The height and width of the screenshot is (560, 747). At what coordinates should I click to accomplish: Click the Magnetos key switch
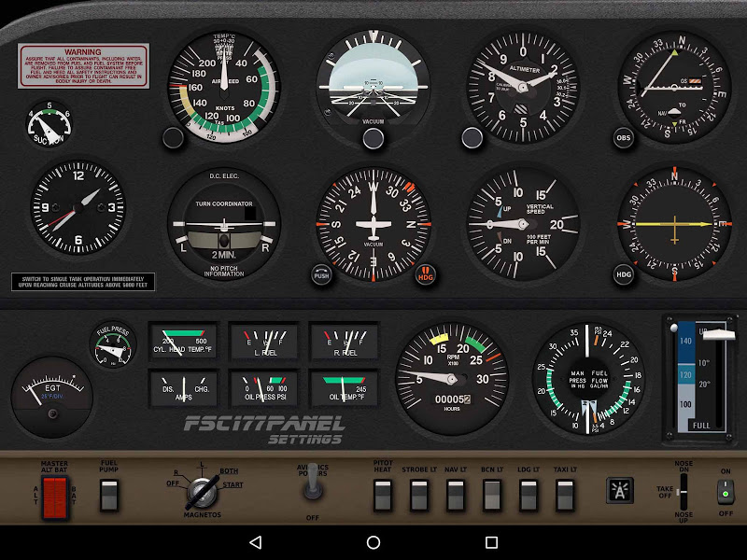pyautogui.click(x=201, y=490)
